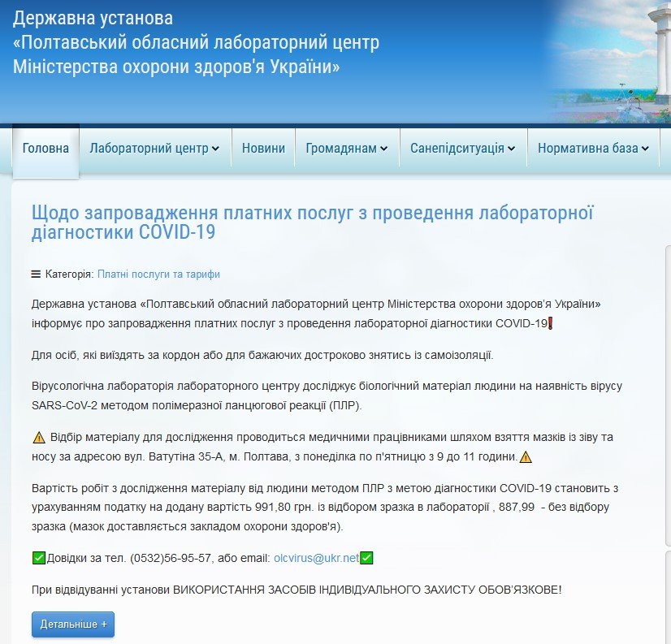Click the green checkmark after the email address
Screen dimensions: 671x644
pyautogui.click(x=366, y=558)
